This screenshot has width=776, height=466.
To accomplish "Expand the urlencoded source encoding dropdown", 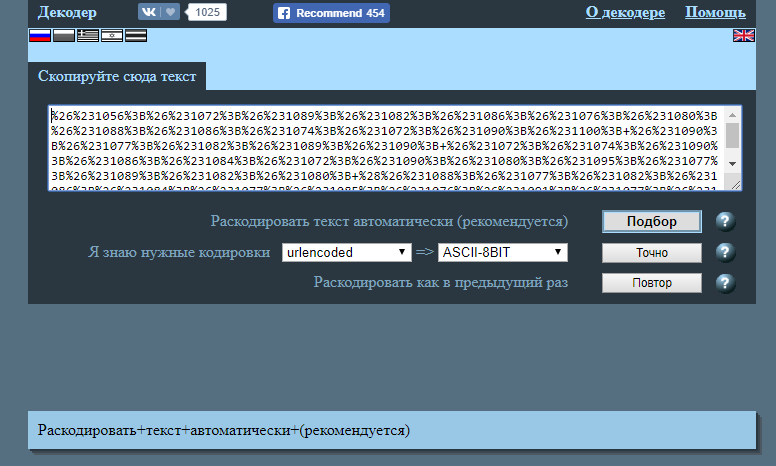I will click(x=346, y=253).
